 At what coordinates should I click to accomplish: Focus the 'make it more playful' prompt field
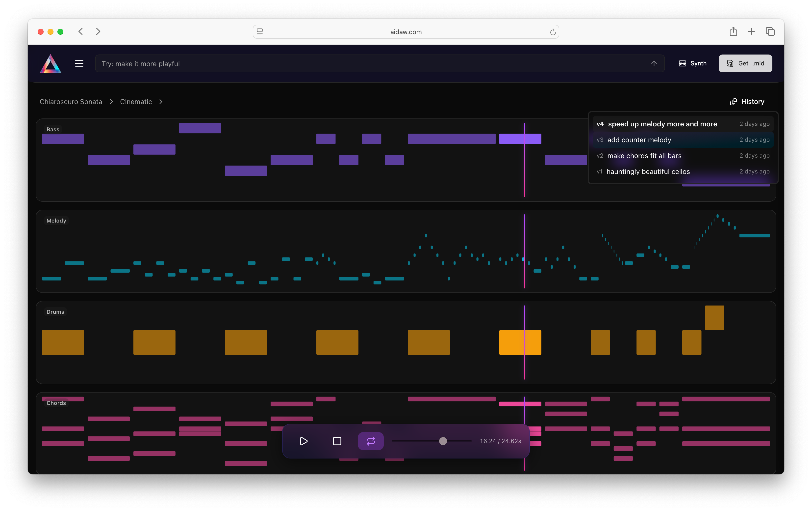(x=371, y=64)
